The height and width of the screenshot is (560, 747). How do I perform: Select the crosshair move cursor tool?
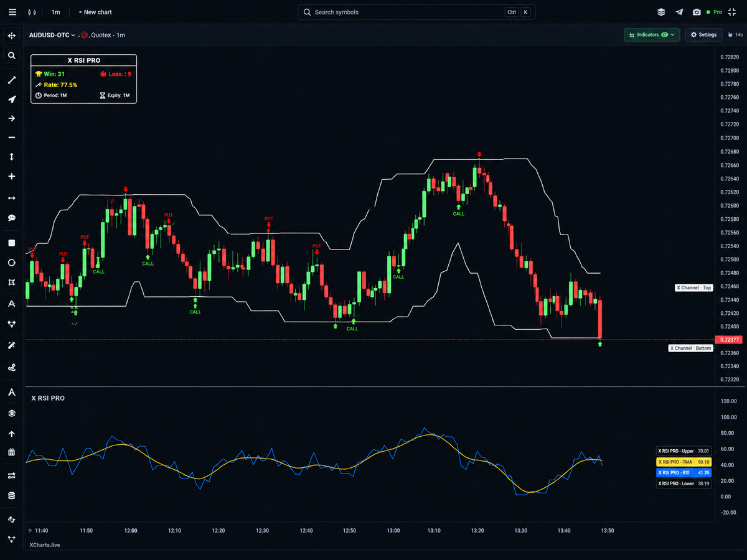pos(11,35)
